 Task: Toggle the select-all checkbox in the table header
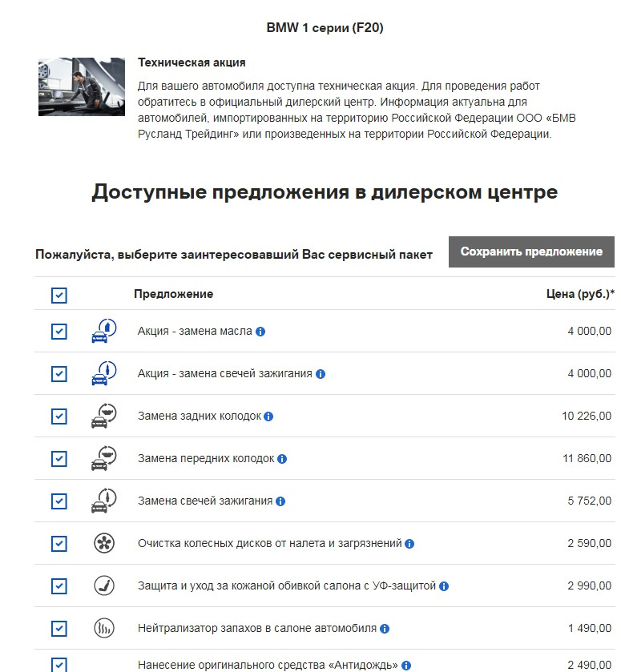[x=58, y=296]
